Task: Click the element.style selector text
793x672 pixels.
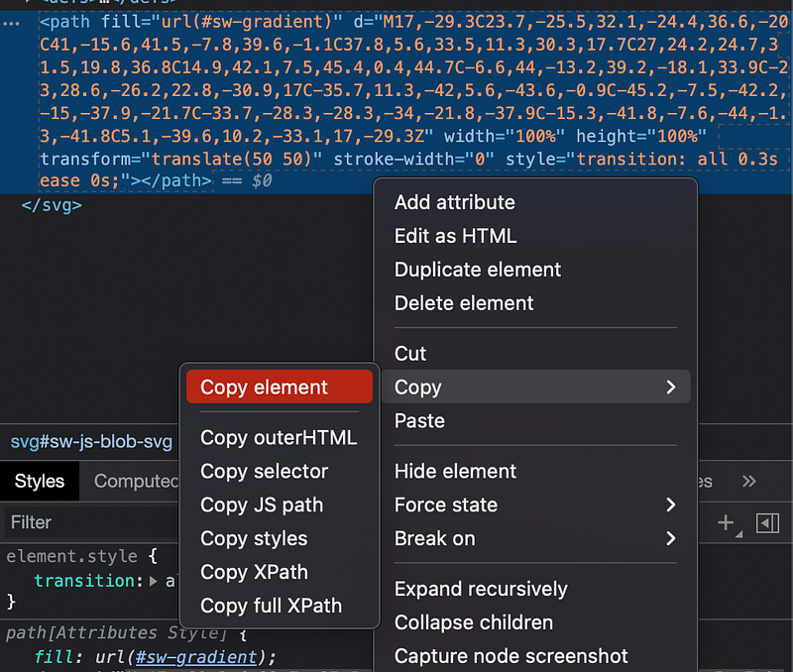Action: tap(71, 556)
